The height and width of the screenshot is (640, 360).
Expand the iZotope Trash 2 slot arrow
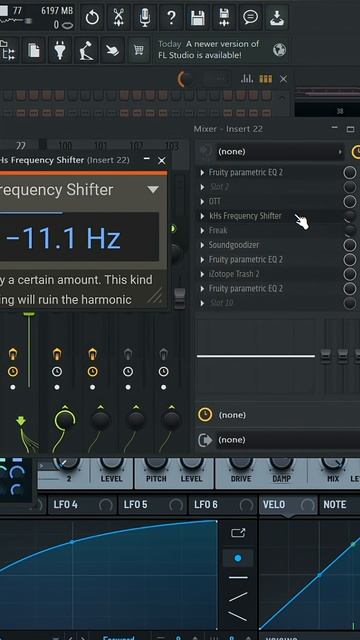(202, 274)
